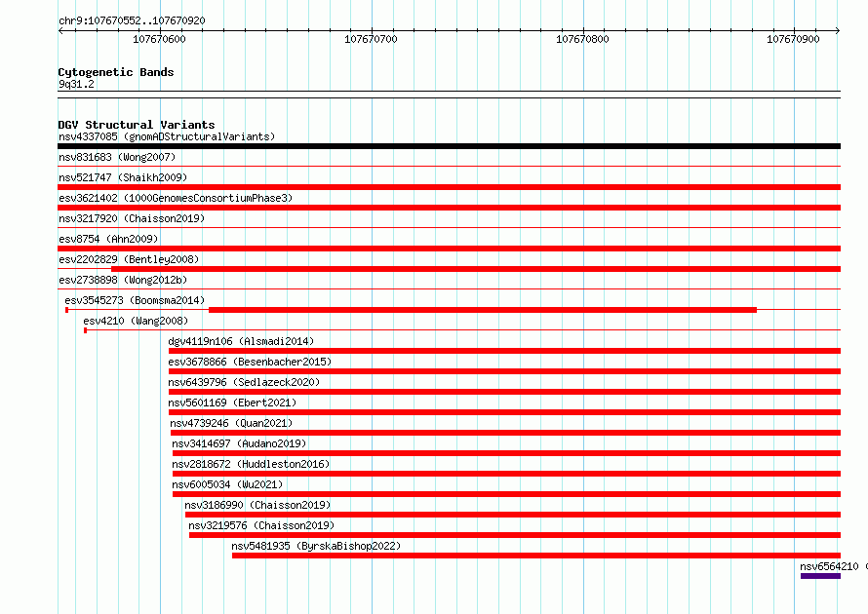This screenshot has height=614, width=868.
Task: Click the chr9:107670552..107670920 region label
Action: click(132, 20)
